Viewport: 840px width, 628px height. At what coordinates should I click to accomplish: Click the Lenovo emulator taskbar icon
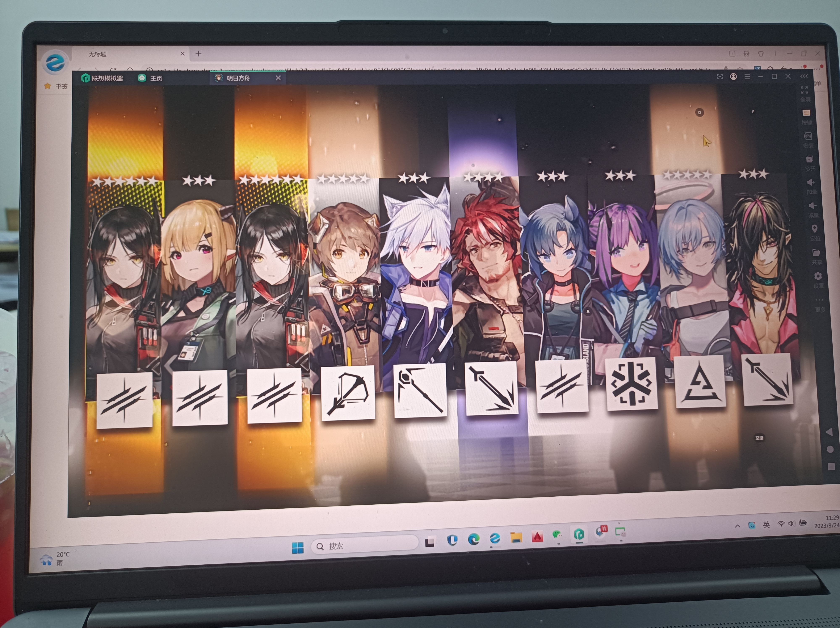[578, 535]
